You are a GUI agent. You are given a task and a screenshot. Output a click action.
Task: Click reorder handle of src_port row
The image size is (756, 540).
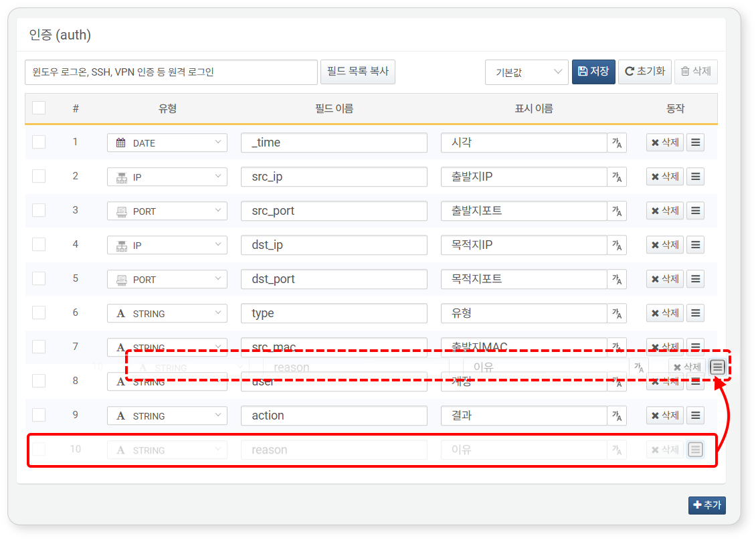point(695,211)
